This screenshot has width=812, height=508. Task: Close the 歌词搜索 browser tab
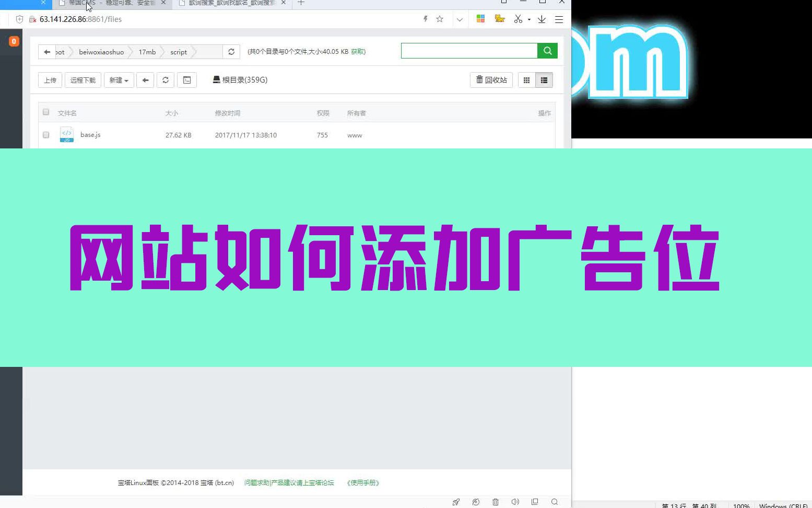(x=284, y=3)
